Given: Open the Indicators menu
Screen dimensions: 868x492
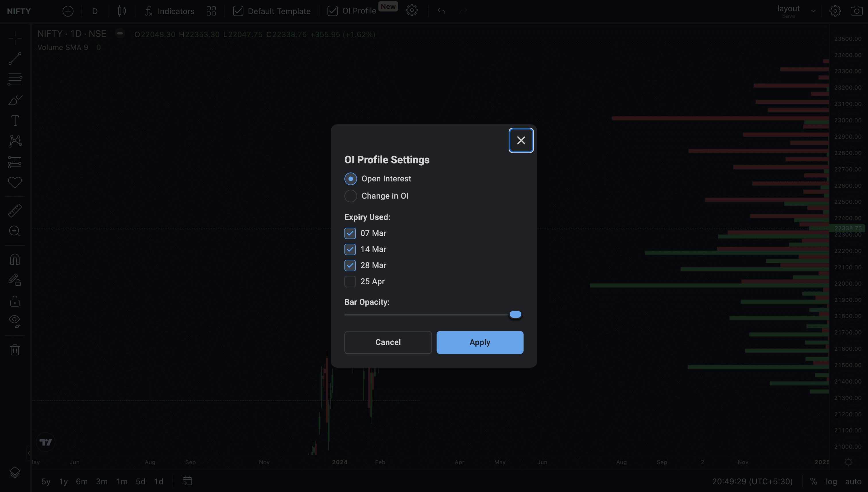Looking at the screenshot, I should coord(169,11).
